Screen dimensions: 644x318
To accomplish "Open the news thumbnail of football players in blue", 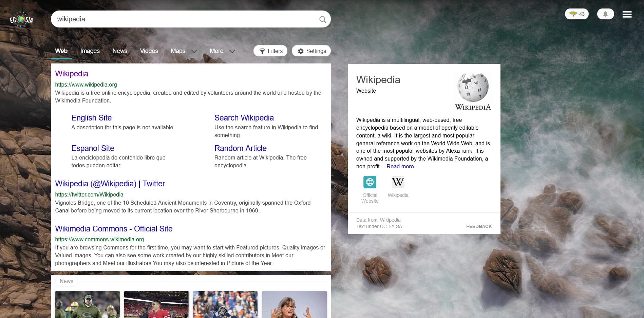I will pos(225,304).
